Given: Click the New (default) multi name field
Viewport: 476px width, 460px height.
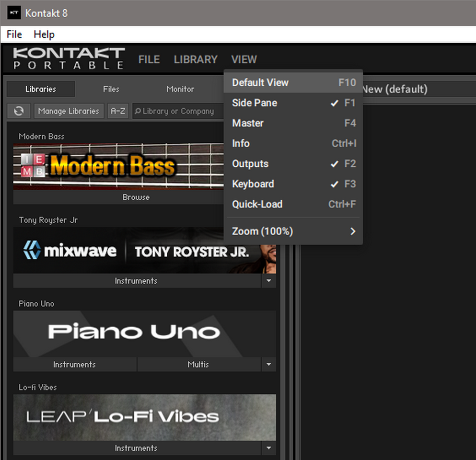Looking at the screenshot, I should pos(419,89).
